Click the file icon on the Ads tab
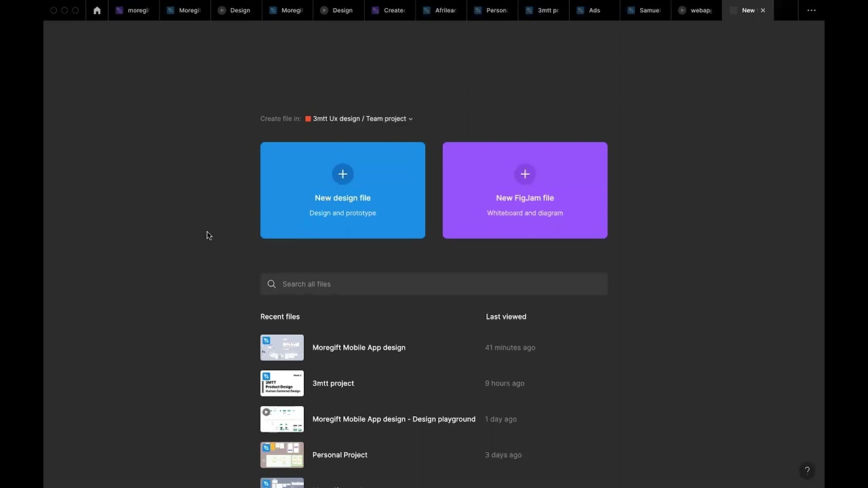The image size is (868, 488). pos(580,10)
